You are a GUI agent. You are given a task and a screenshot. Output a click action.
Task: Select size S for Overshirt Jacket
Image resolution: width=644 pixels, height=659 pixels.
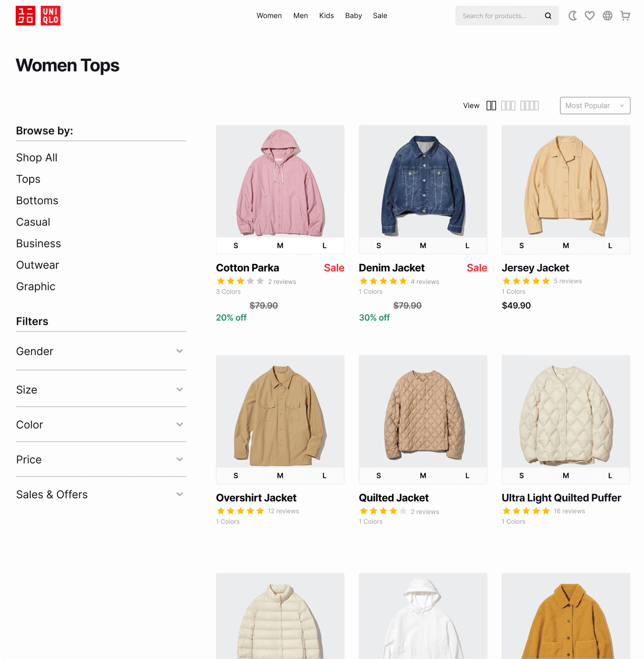tap(236, 476)
